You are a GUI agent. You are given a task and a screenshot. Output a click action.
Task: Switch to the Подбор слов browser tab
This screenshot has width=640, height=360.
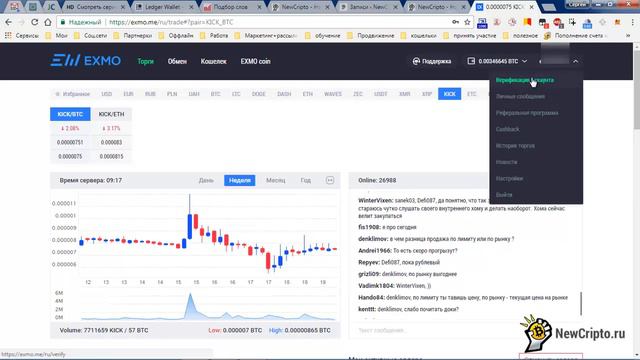tap(232, 7)
